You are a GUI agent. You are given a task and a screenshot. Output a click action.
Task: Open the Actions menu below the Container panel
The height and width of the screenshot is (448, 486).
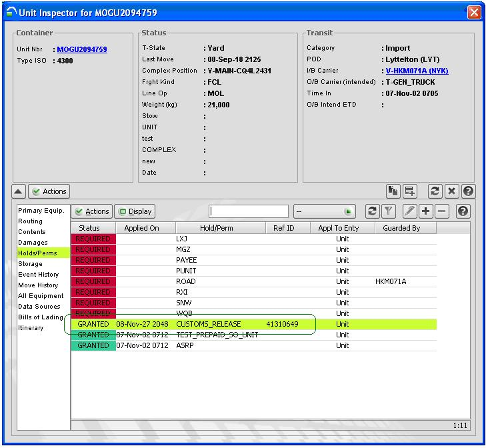(x=49, y=191)
